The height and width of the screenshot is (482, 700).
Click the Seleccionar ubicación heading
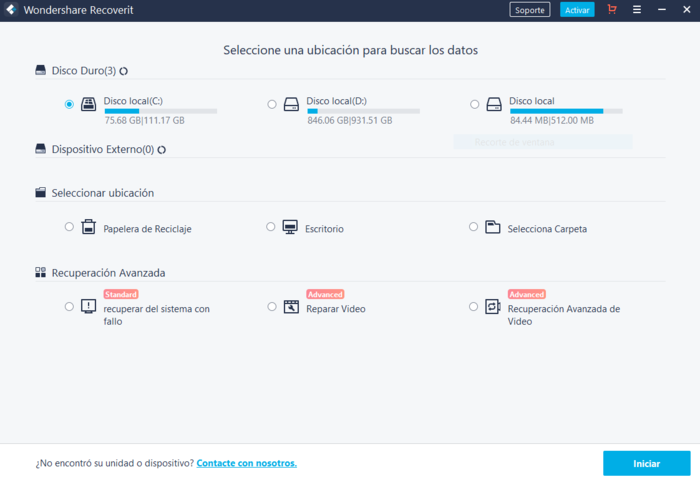[x=103, y=193]
